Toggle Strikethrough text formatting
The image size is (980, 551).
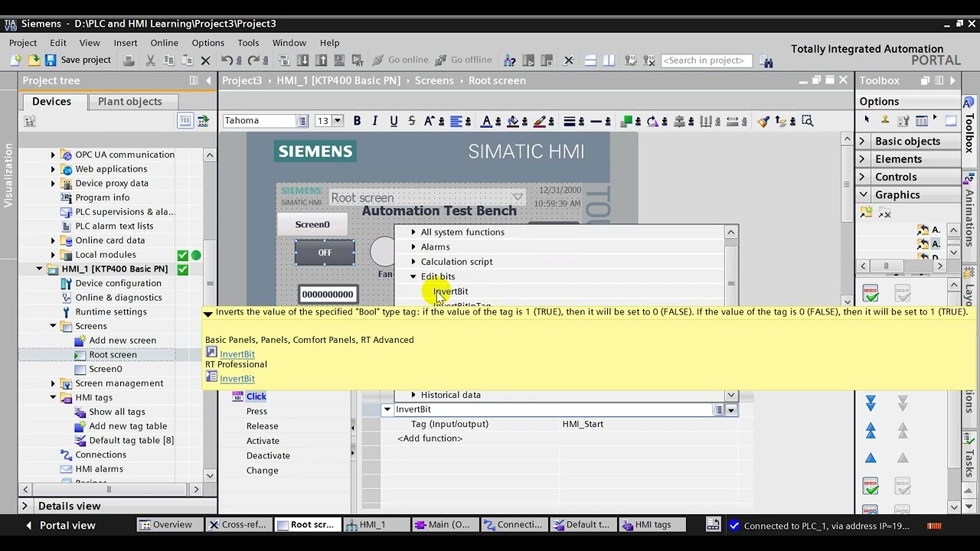tap(412, 121)
